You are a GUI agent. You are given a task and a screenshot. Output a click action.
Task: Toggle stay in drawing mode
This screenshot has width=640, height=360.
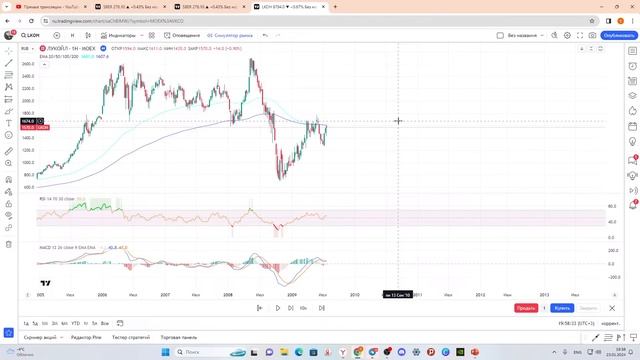9,192
